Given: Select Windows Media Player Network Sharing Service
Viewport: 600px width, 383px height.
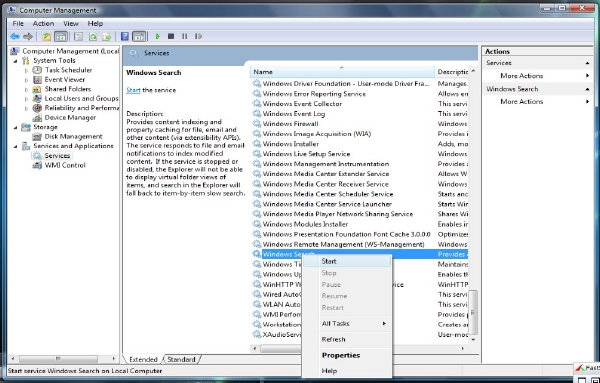Looking at the screenshot, I should [x=360, y=214].
